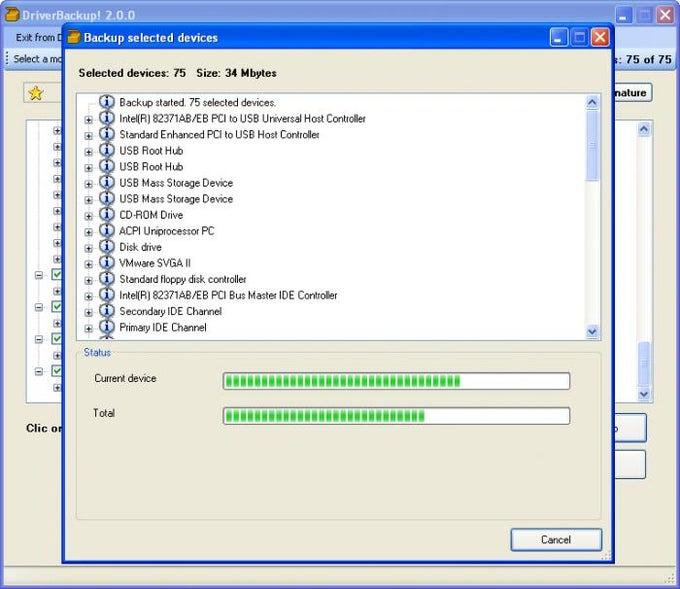
Task: Click main window device tree scroll-down arrow
Action: 644,394
